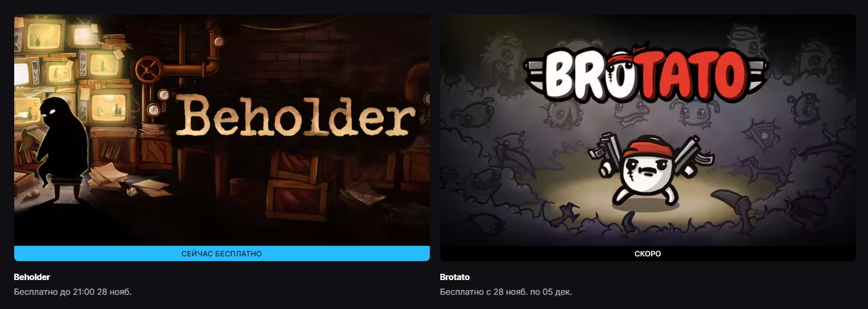Open the Beholder game thumbnail
Image resolution: width=868 pixels, height=309 pixels.
coord(221,130)
